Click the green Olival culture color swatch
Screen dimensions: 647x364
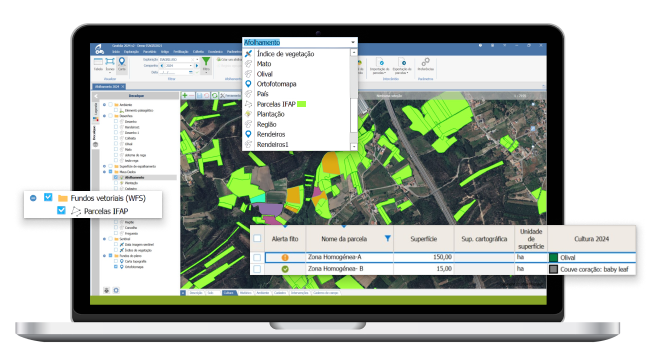pyautogui.click(x=554, y=258)
